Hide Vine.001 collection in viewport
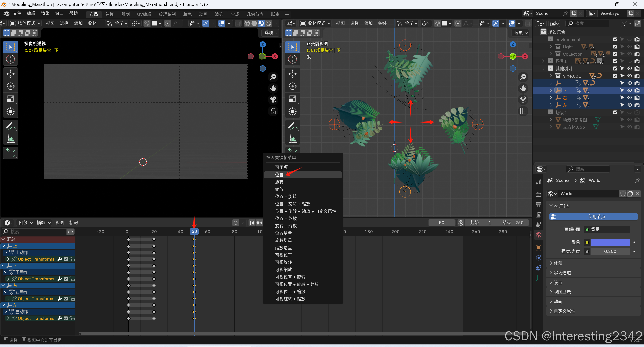The height and width of the screenshot is (347, 644). click(x=630, y=76)
